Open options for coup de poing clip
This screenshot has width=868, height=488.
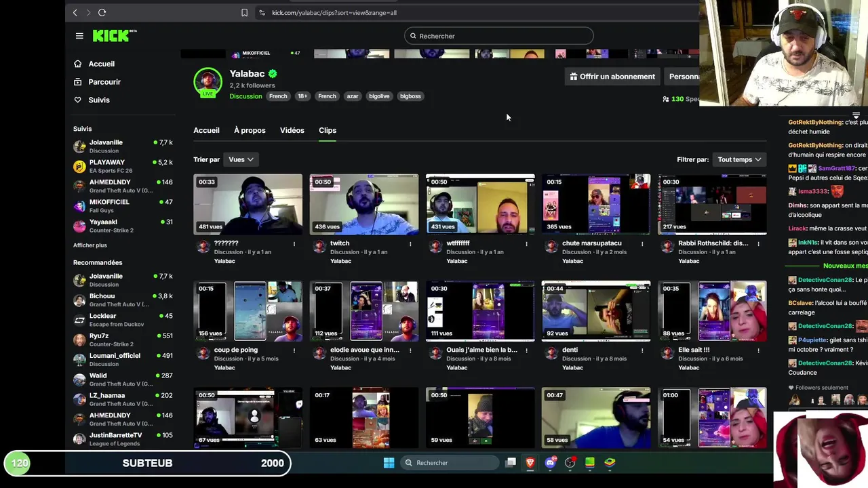point(294,350)
